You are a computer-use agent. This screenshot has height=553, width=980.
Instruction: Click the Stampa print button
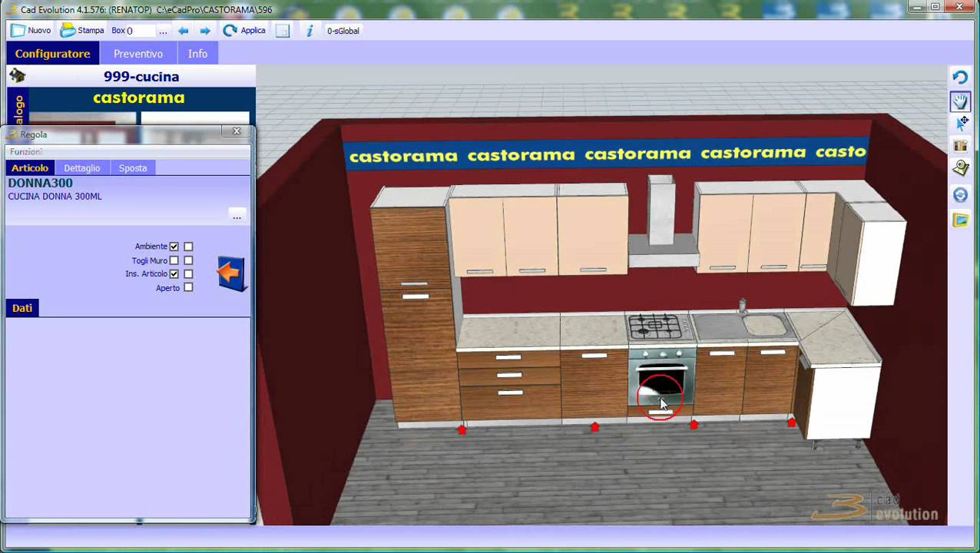(82, 31)
